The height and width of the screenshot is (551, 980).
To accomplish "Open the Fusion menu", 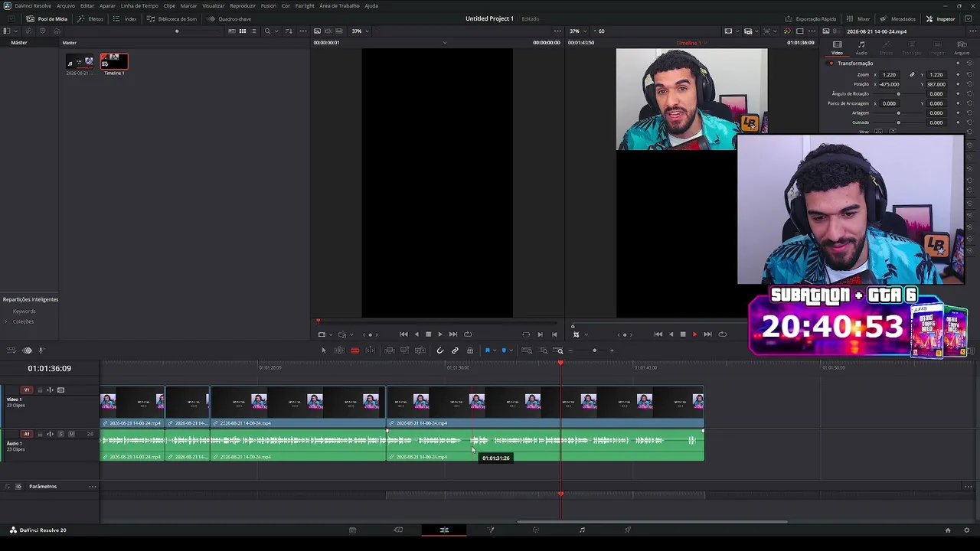I will pyautogui.click(x=268, y=5).
